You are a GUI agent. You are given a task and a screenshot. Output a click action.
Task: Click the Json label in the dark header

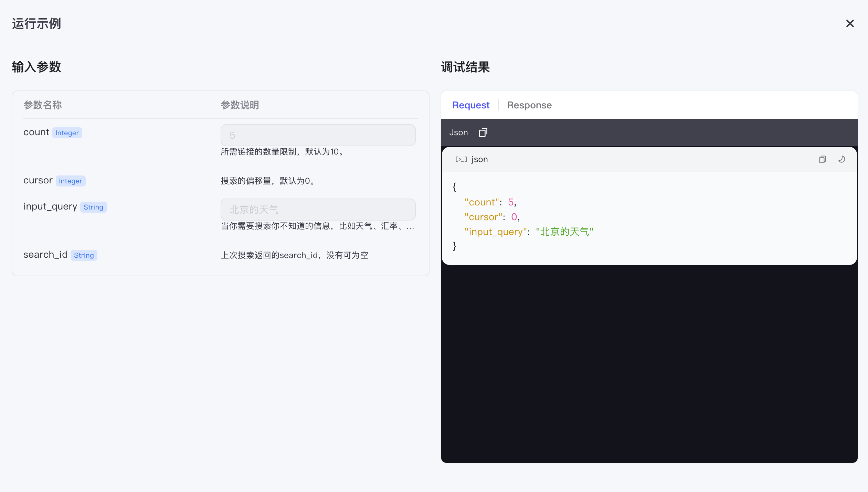coord(458,132)
